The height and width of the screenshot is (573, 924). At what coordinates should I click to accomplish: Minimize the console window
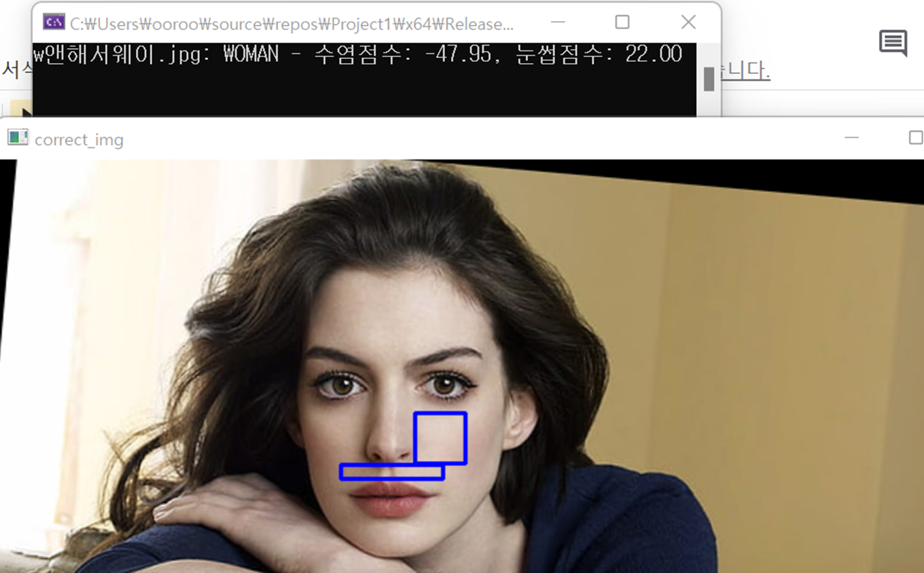[558, 22]
